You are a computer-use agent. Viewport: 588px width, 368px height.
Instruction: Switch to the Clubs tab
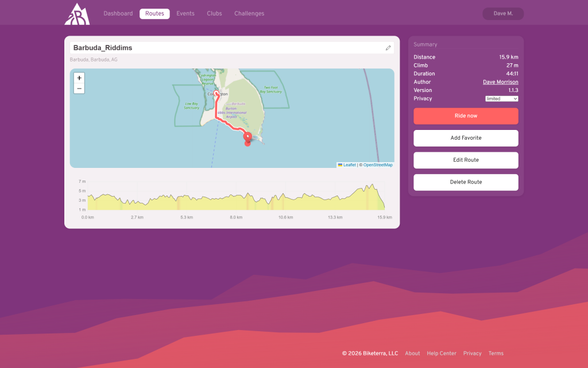pos(214,14)
